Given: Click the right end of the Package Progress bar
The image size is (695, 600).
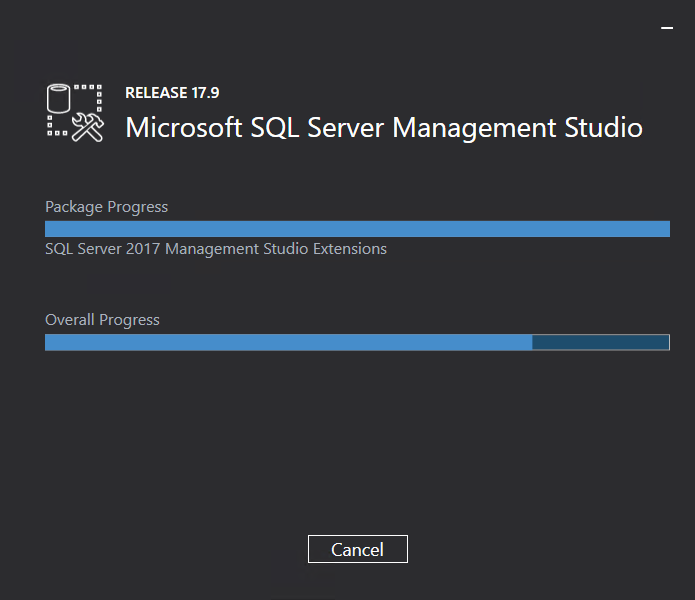Looking at the screenshot, I should coord(664,229).
